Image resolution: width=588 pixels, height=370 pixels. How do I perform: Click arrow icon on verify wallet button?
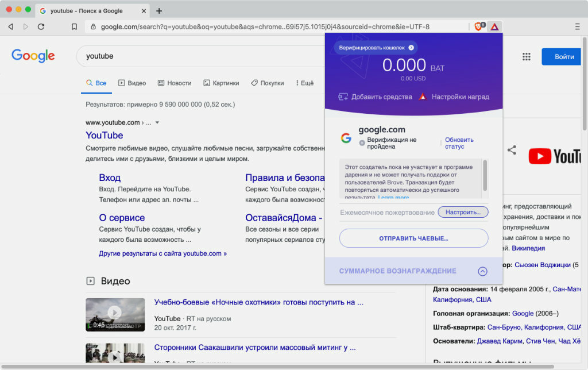(x=411, y=48)
